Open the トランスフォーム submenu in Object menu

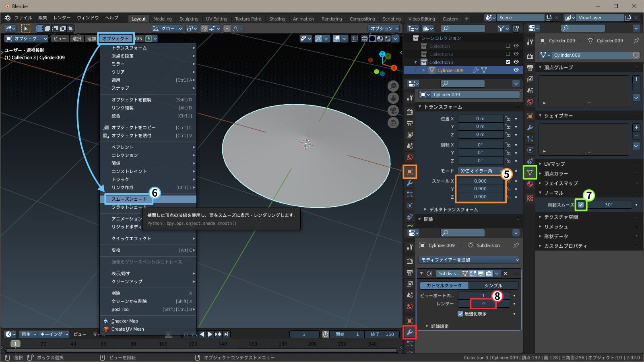click(148, 48)
